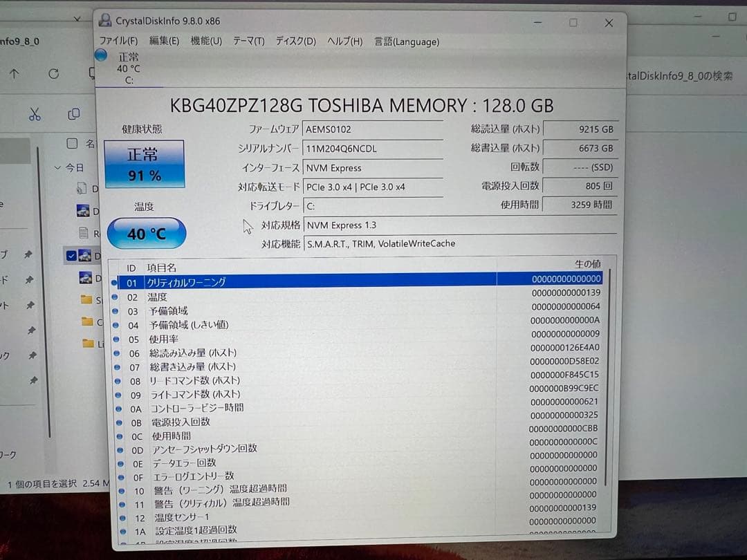
Task: Open the ファイル(F) menu
Action: point(118,41)
